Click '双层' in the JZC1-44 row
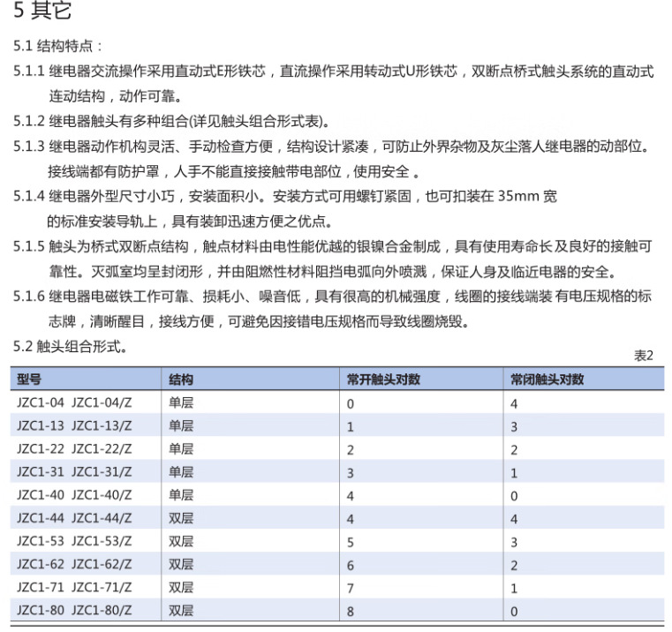This screenshot has height=632, width=672. click(x=181, y=518)
